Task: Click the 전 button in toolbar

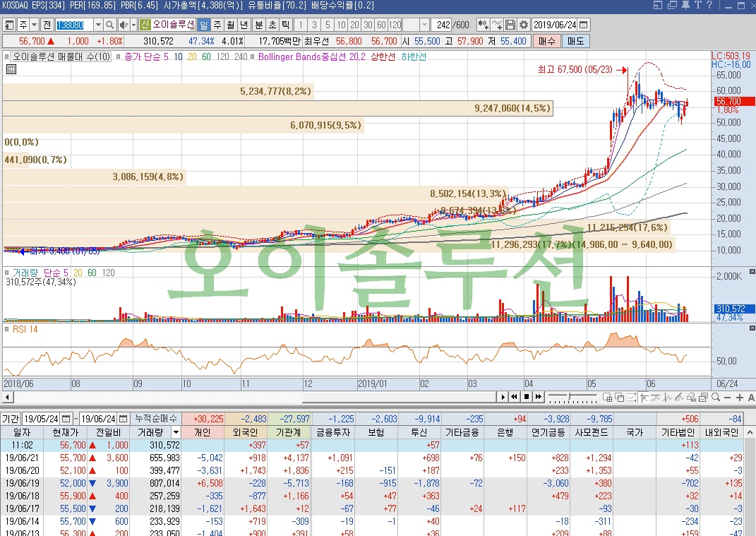Action: 47,25
